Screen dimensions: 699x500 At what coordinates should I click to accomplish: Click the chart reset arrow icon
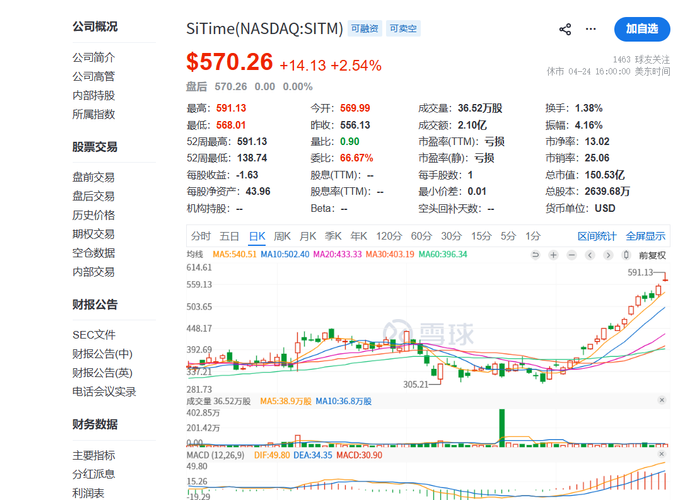click(x=535, y=255)
